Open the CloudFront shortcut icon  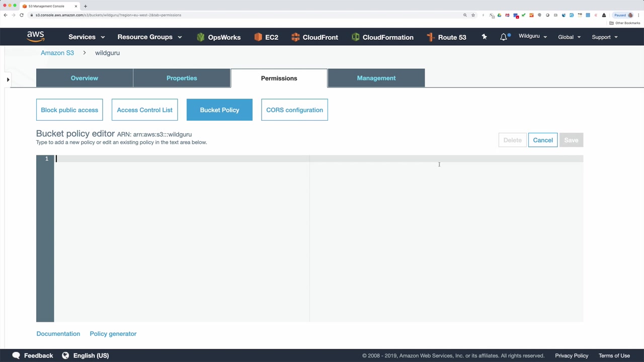(x=295, y=37)
